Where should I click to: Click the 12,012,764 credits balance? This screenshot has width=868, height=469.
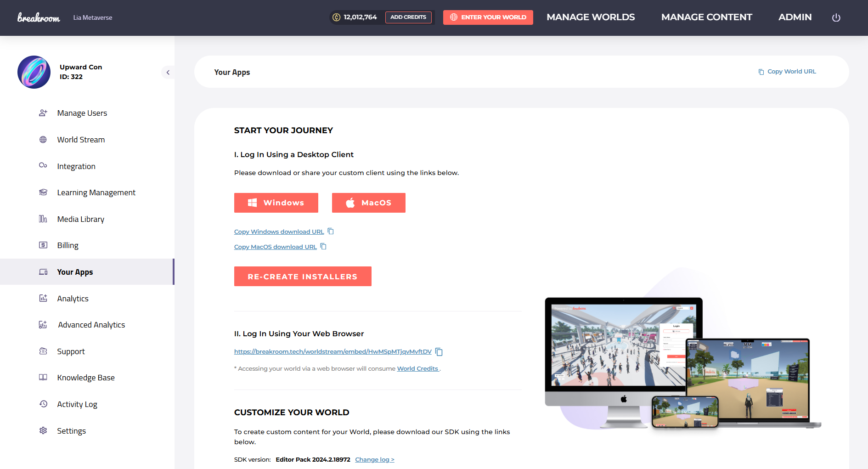point(360,17)
